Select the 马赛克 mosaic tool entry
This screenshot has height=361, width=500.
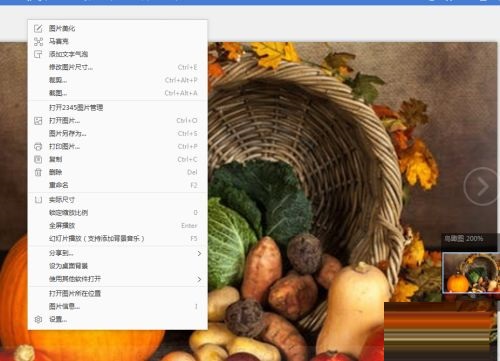click(x=117, y=41)
